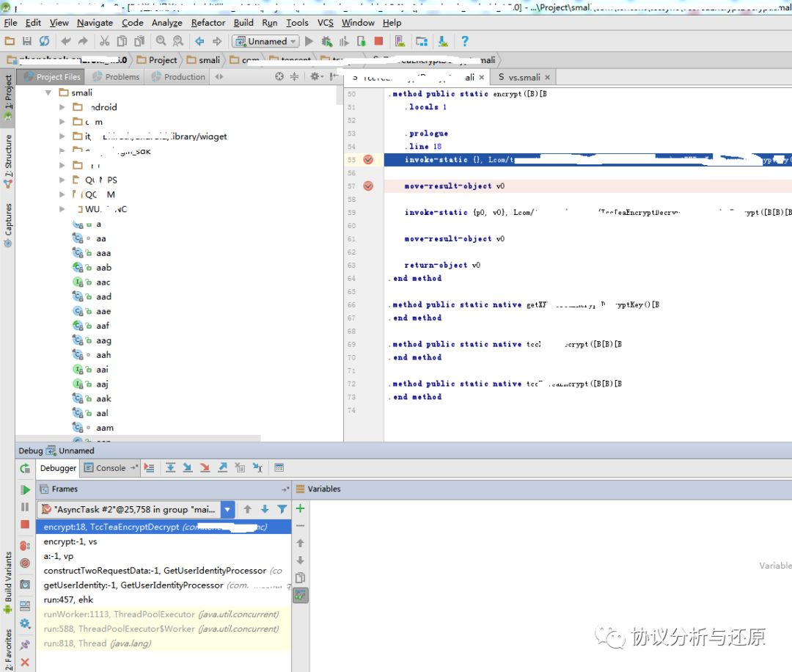Click the Show Execution Point icon
Screen dimensions: 792x672
tap(150, 467)
